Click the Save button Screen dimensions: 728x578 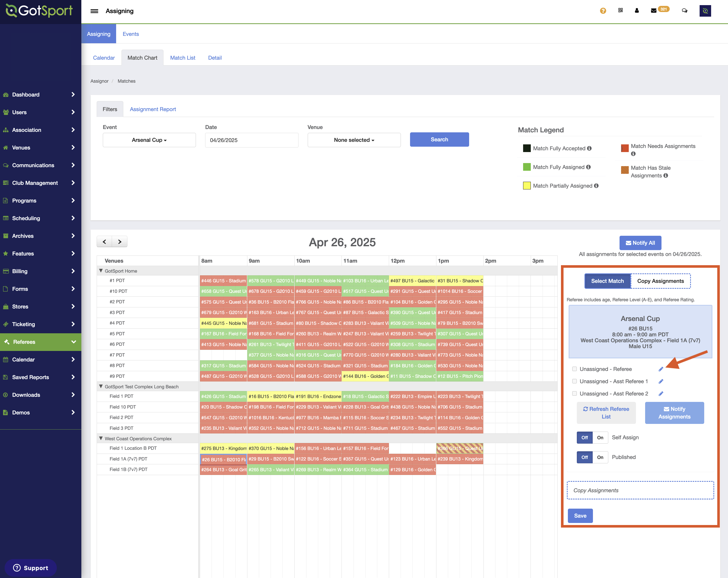(x=580, y=516)
